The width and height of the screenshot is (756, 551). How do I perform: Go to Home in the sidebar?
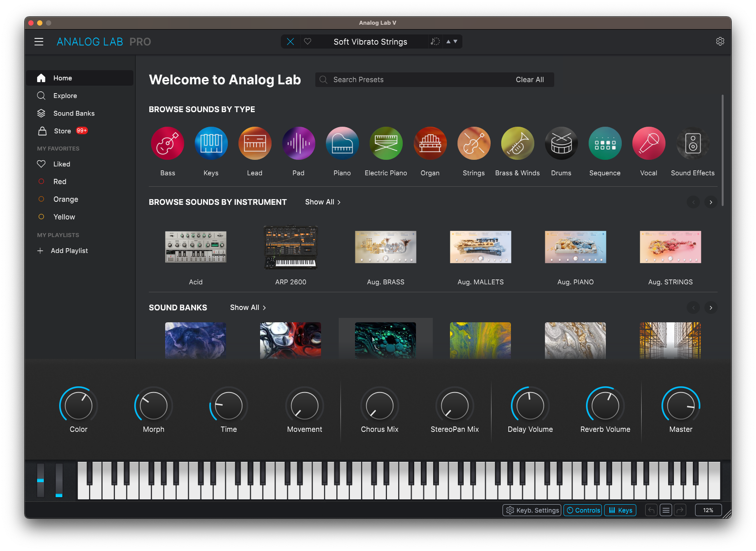click(x=79, y=78)
